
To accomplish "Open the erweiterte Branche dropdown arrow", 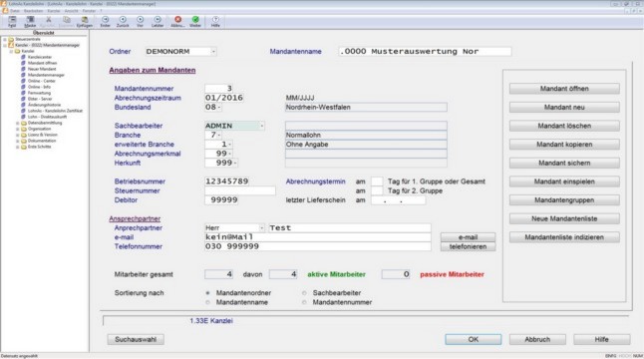I will point(229,145).
